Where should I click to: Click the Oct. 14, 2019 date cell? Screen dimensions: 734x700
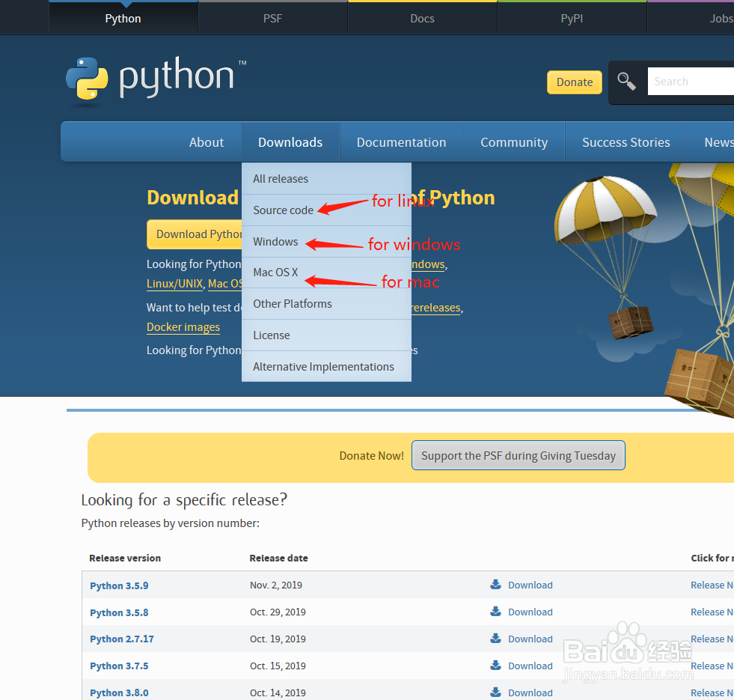click(278, 693)
